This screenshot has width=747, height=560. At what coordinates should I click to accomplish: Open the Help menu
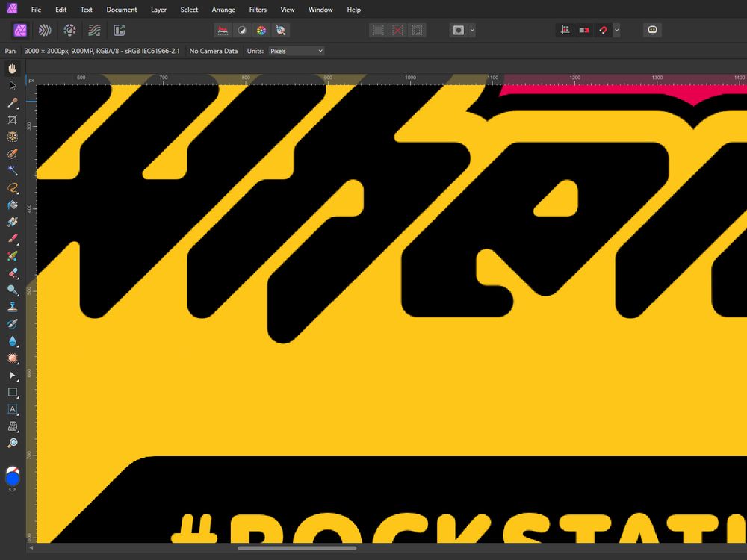(x=353, y=10)
